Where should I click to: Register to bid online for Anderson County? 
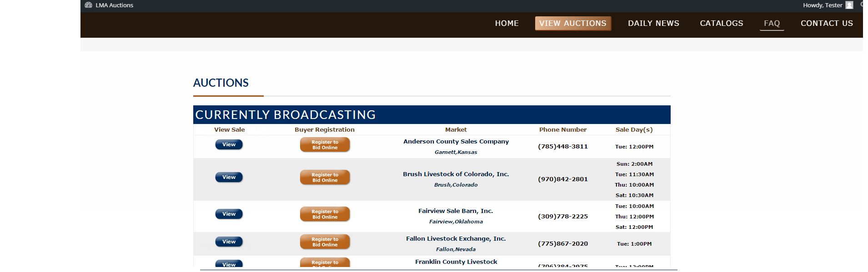point(325,145)
